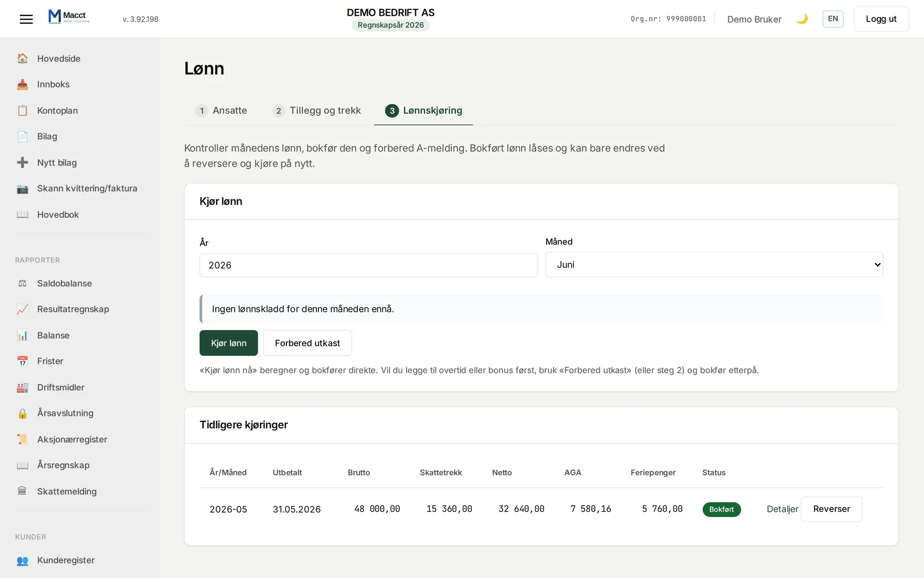The width and height of the screenshot is (924, 578).
Task: Click the Bokført status badge
Action: coord(721,509)
